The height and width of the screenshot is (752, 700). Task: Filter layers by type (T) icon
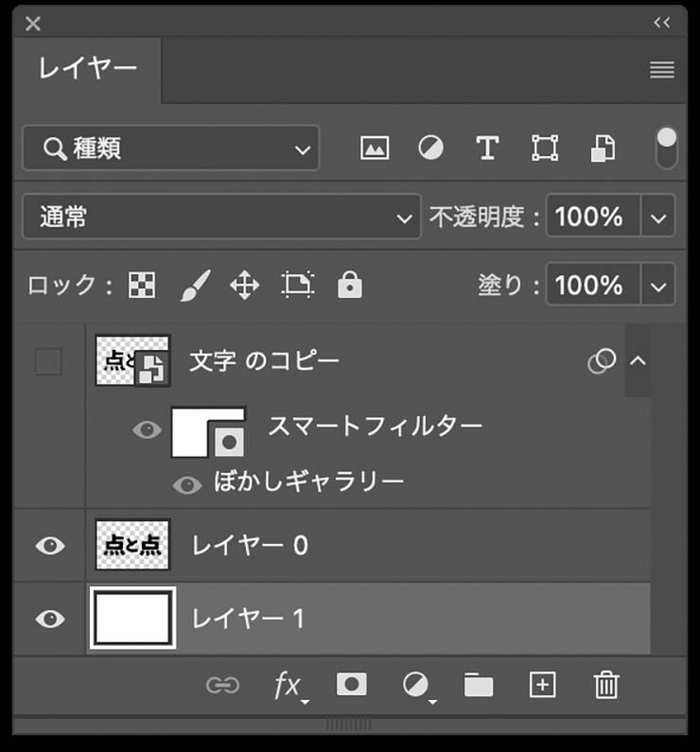(486, 149)
